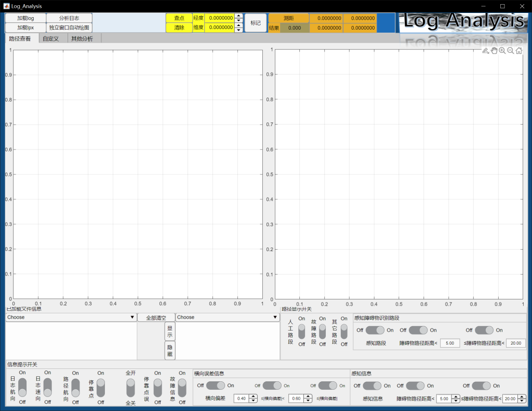This screenshot has width=532, height=411.
Task: Toggle the 感知路段 switch
Action: (x=375, y=330)
